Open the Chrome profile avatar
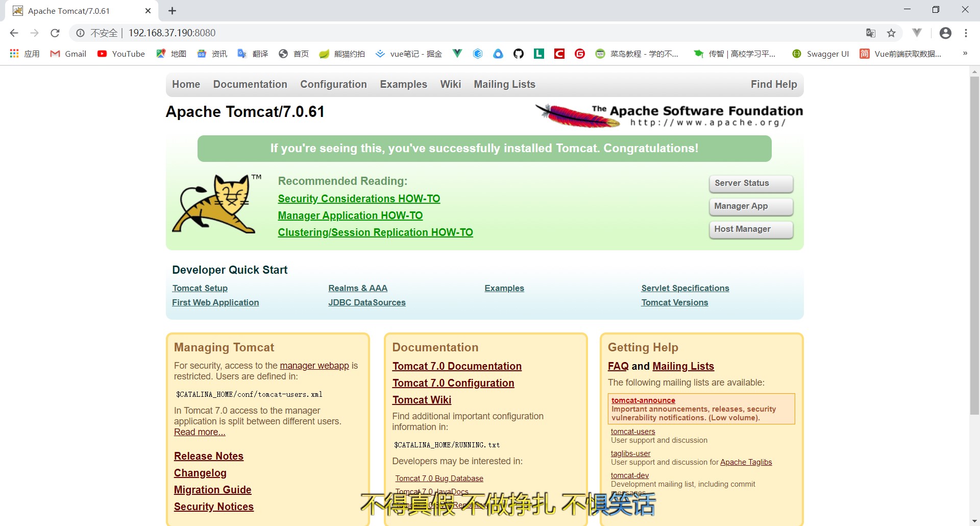Viewport: 980px width, 526px height. point(945,33)
